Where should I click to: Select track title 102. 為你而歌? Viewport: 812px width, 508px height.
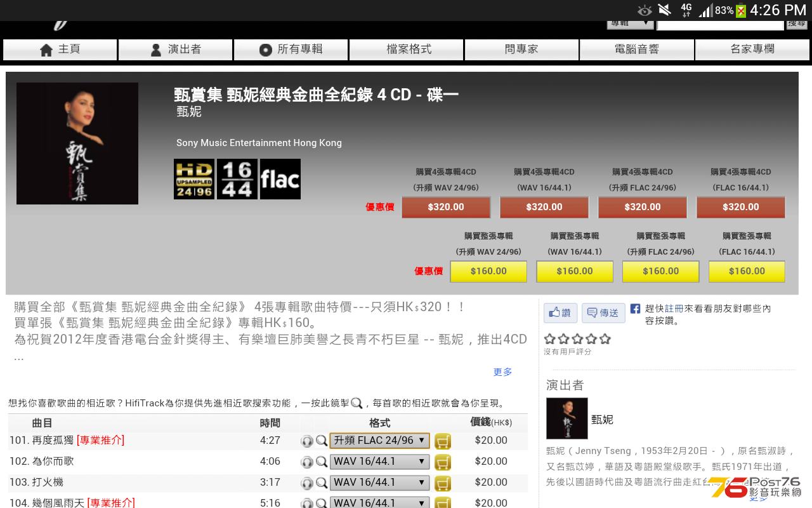tap(42, 461)
